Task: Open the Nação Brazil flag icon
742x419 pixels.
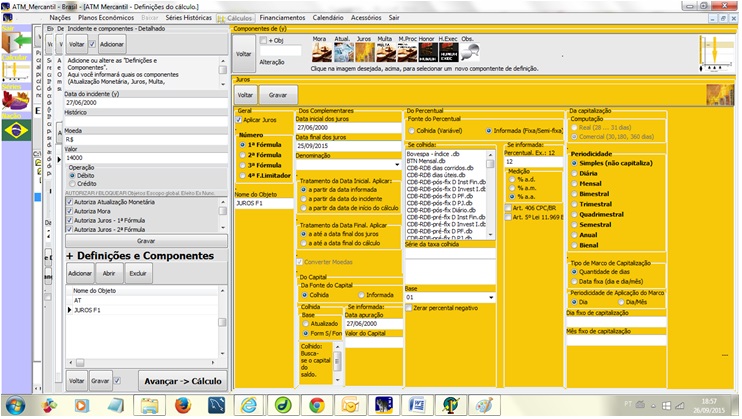Action: 16,130
